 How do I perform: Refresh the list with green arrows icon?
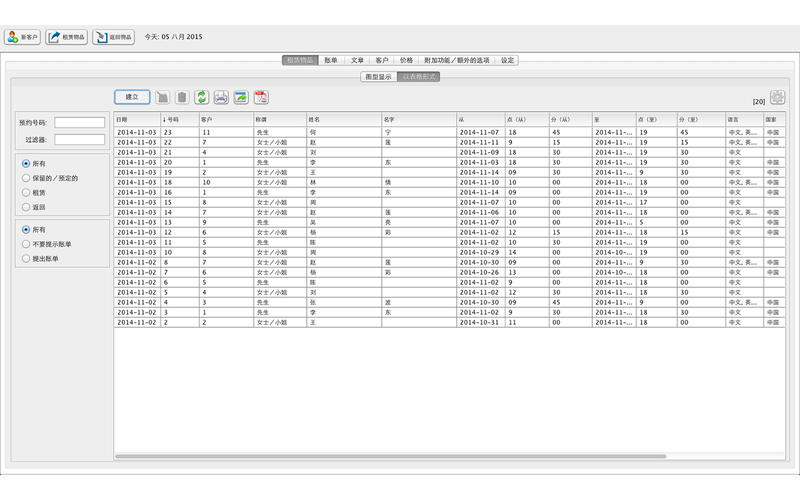click(x=202, y=97)
